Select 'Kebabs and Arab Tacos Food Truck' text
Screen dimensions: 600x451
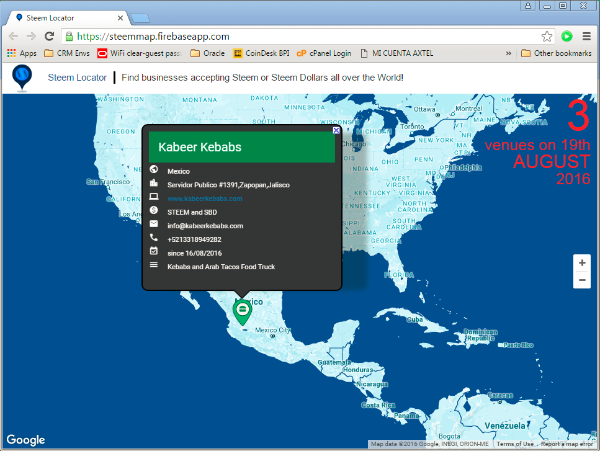pos(221,267)
